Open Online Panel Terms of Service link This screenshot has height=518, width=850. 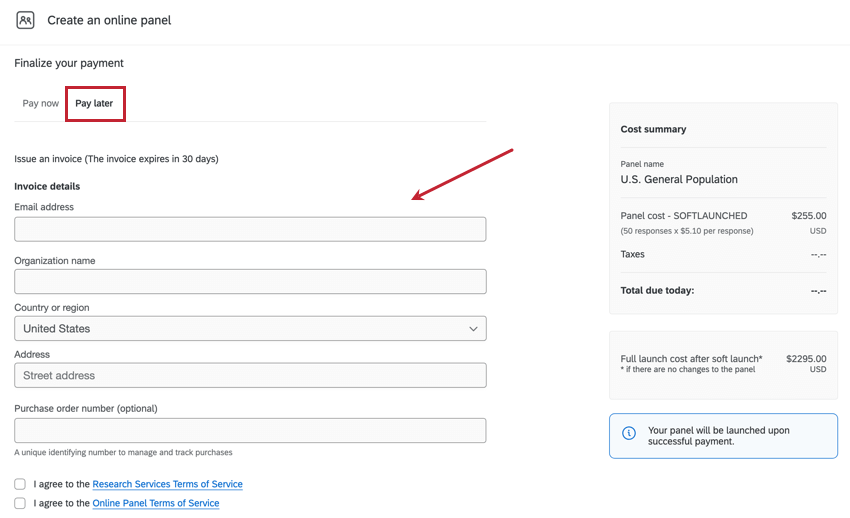pos(155,503)
